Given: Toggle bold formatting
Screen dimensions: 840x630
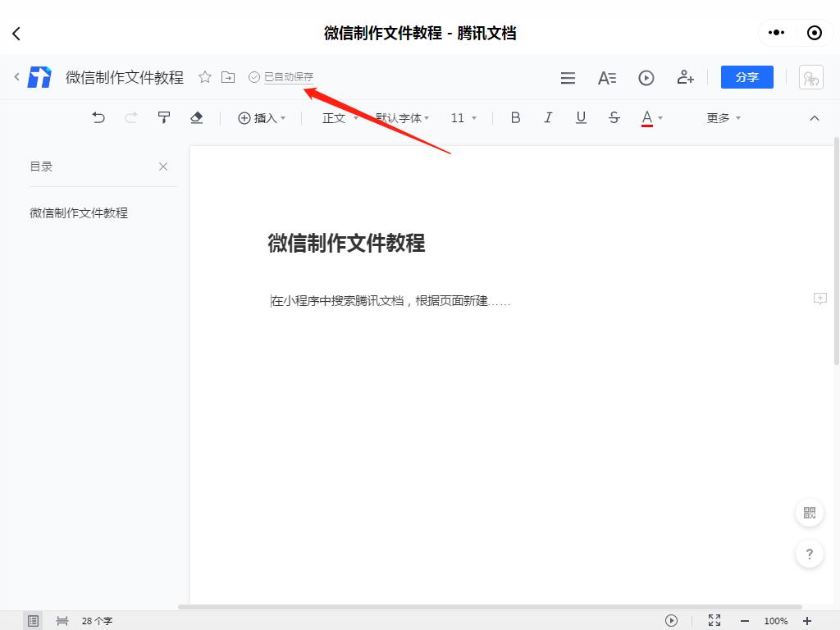Looking at the screenshot, I should (515, 117).
